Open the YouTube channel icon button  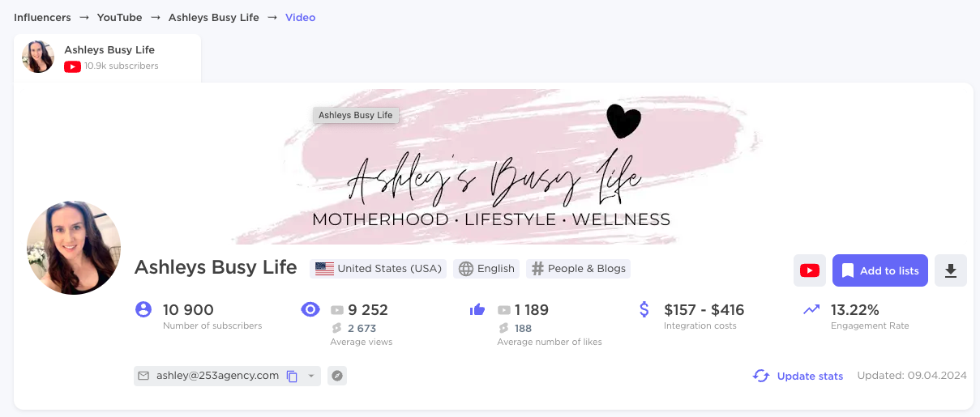[809, 270]
